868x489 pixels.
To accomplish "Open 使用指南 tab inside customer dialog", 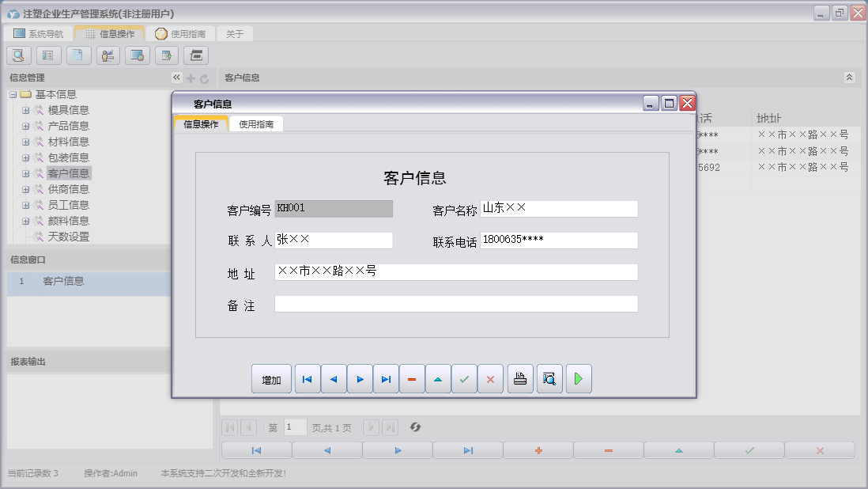I will click(256, 124).
